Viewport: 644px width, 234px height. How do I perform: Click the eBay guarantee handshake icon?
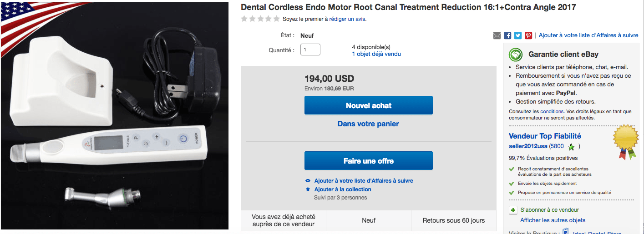pos(516,55)
